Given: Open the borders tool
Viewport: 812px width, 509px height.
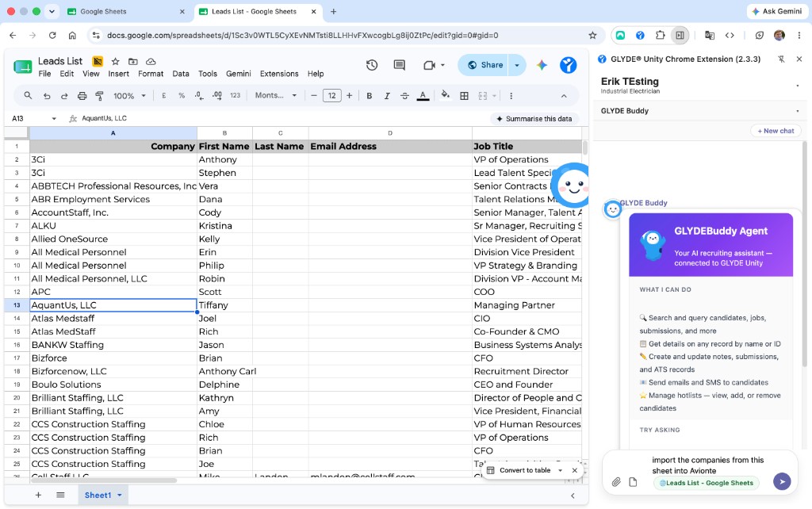Looking at the screenshot, I should tap(465, 96).
